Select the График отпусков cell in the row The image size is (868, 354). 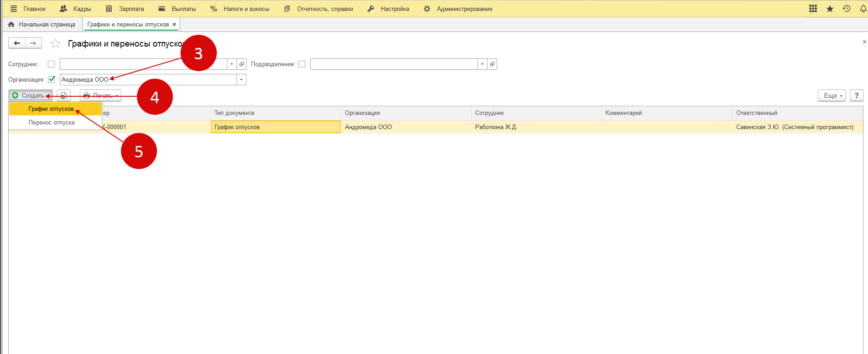(x=276, y=127)
